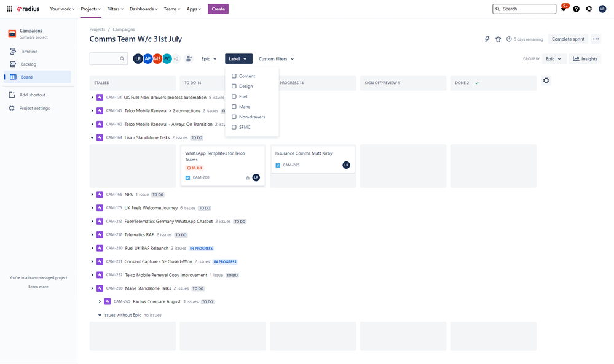
Task: Open the help question mark icon
Action: pyautogui.click(x=576, y=9)
